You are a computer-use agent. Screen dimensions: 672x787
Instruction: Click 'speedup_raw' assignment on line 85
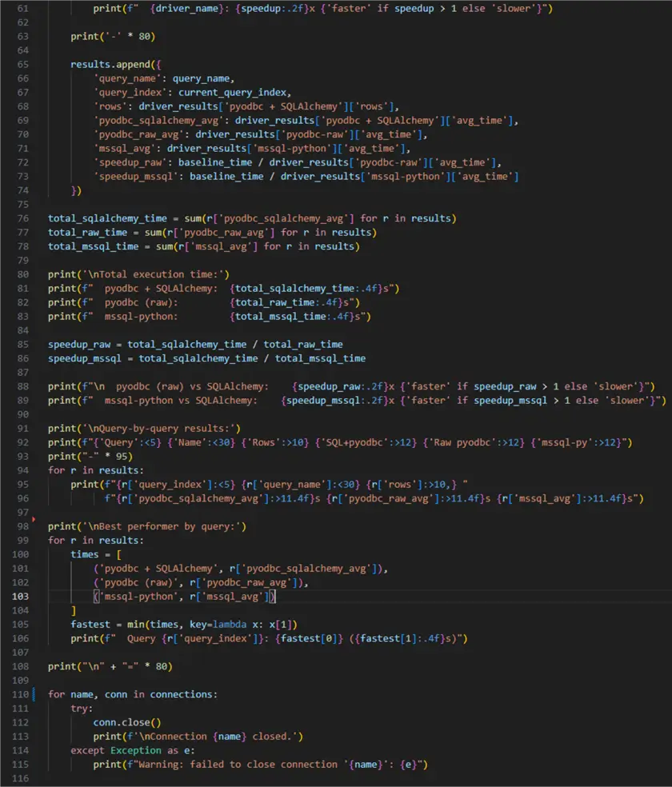[79, 344]
